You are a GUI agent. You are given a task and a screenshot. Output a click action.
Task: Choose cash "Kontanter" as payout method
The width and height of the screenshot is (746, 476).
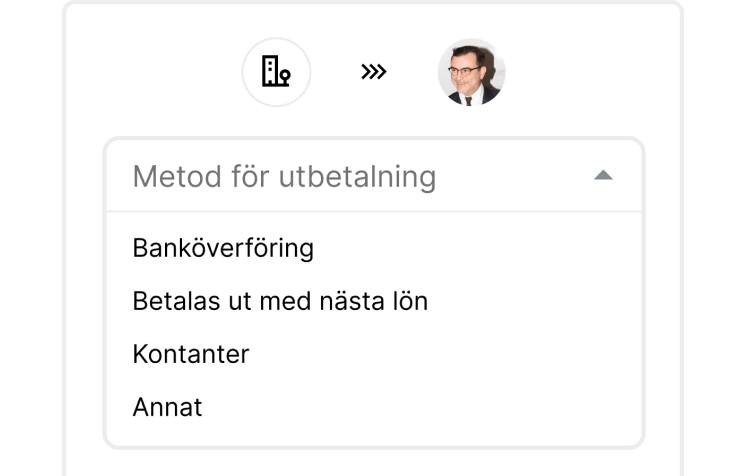click(191, 354)
